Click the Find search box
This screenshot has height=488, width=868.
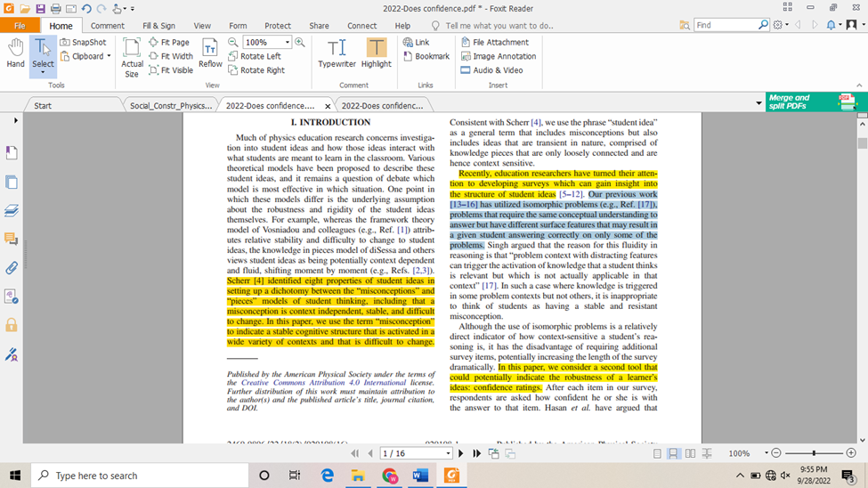click(726, 25)
